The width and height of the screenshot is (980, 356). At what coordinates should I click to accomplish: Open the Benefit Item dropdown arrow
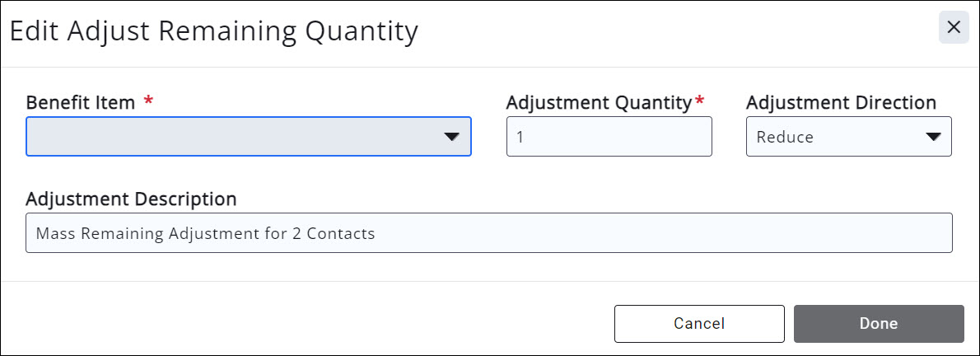coord(451,137)
